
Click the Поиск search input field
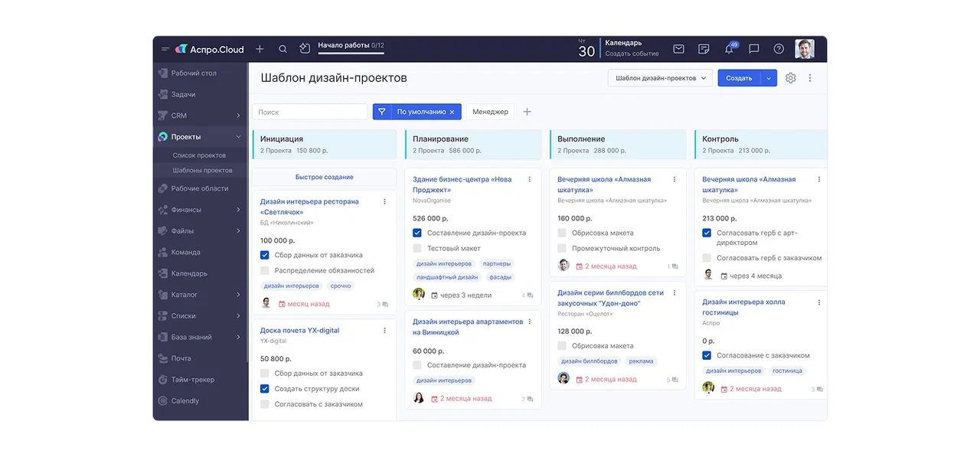(309, 112)
